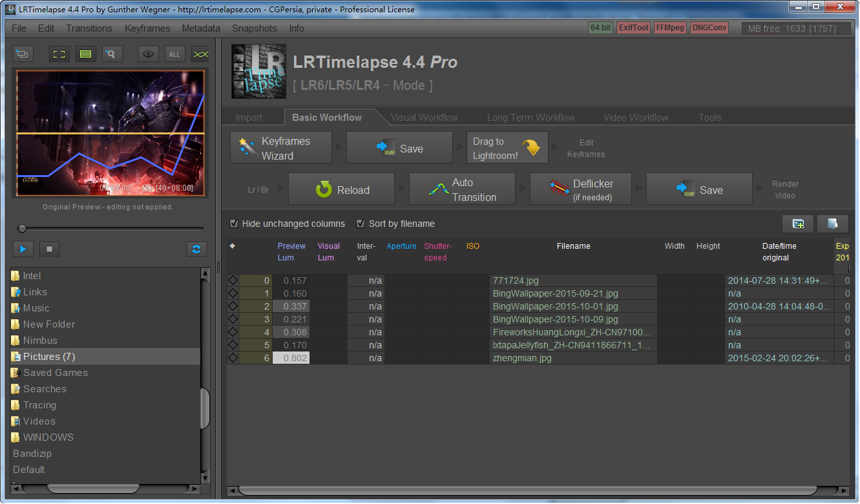Select the Intel folder

click(x=105, y=276)
